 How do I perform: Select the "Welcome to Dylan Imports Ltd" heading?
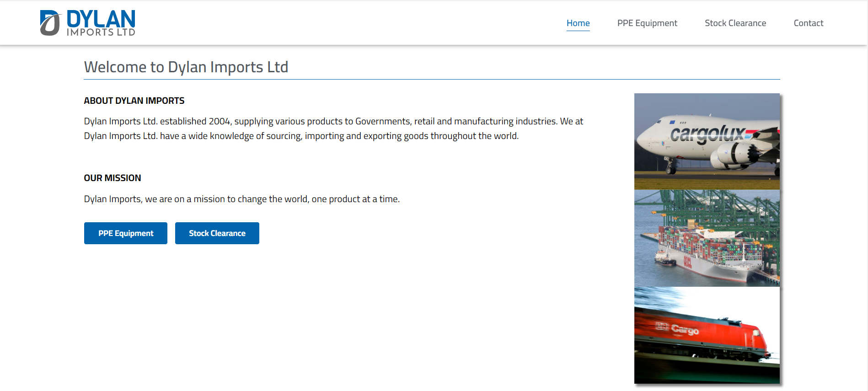pos(186,67)
